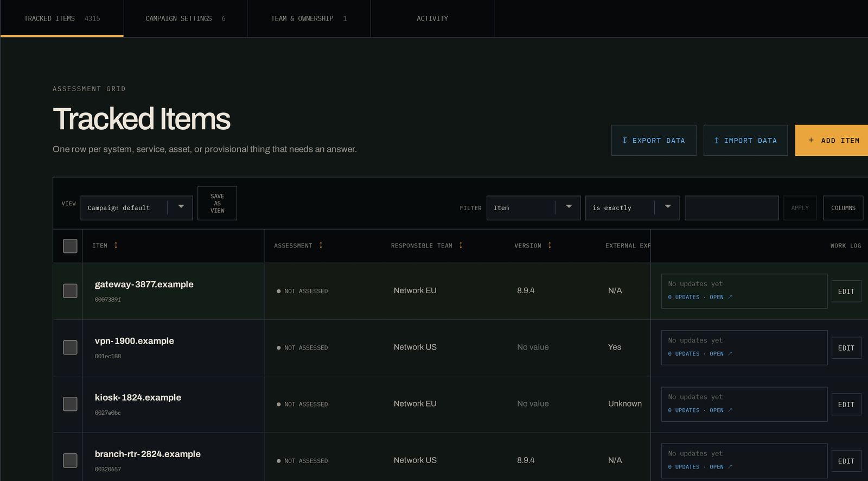868x481 pixels.
Task: Click the Apply filter button
Action: click(x=800, y=208)
